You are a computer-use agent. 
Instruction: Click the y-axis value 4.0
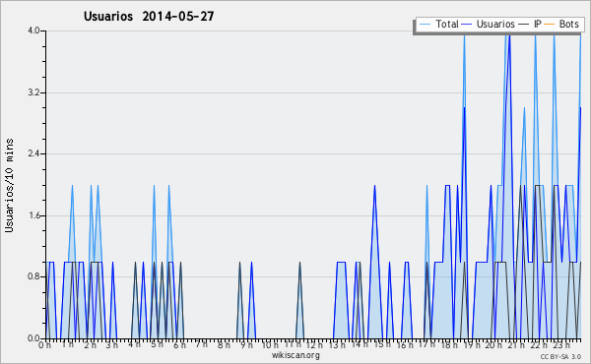point(33,30)
